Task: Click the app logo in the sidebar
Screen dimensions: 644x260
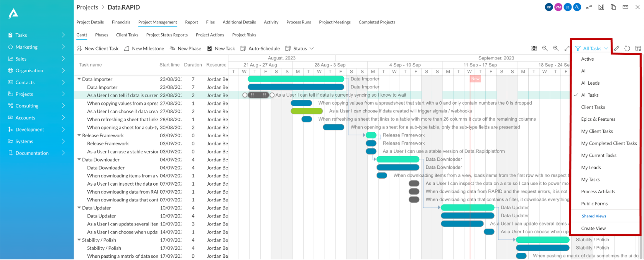Action: [13, 13]
